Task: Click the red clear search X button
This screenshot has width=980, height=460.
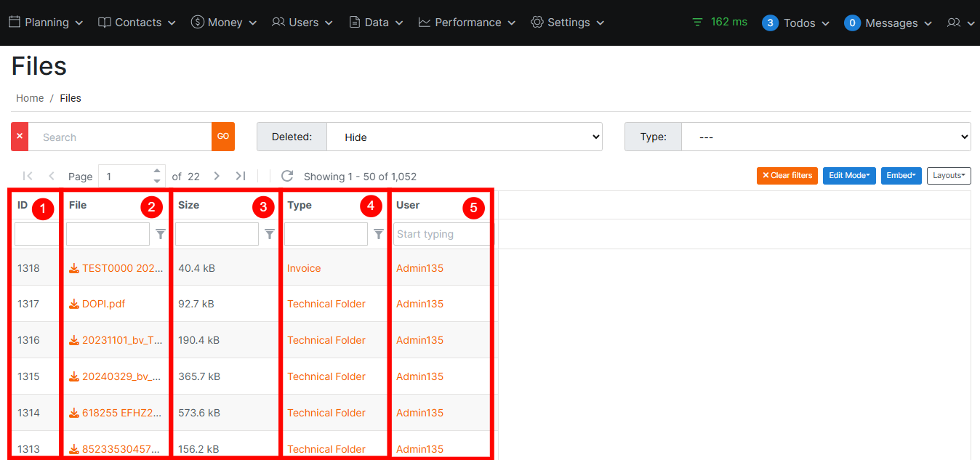Action: click(20, 137)
